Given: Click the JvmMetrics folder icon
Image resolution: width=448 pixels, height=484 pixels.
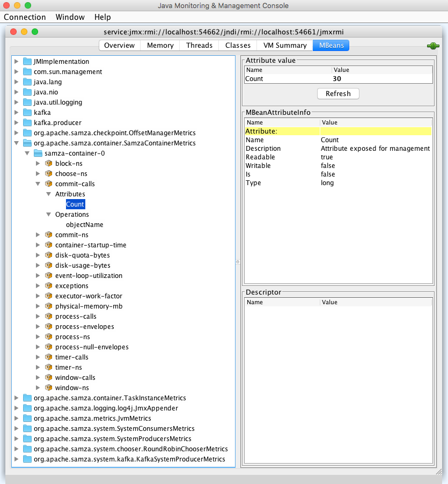Looking at the screenshot, I should [27, 419].
